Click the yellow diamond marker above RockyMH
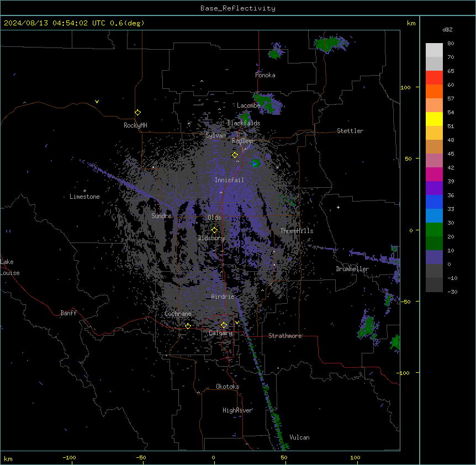Image resolution: width=476 pixels, height=465 pixels. tap(138, 113)
